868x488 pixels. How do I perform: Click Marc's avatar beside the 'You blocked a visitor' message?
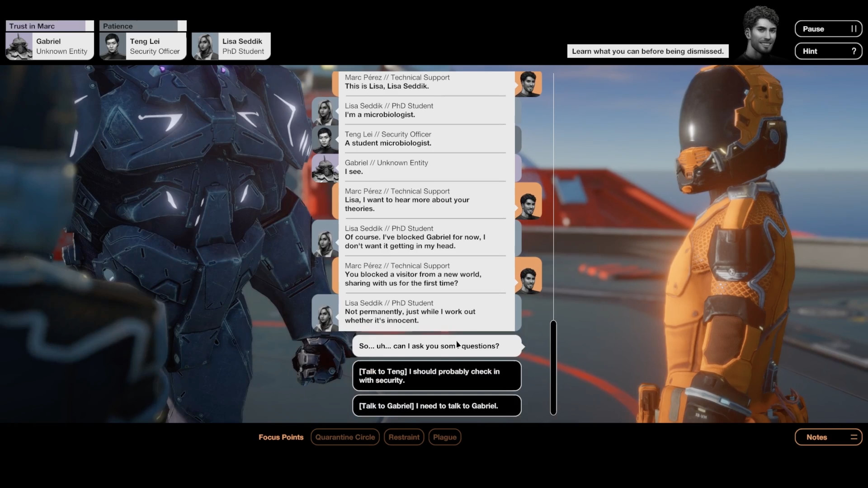pos(528,275)
